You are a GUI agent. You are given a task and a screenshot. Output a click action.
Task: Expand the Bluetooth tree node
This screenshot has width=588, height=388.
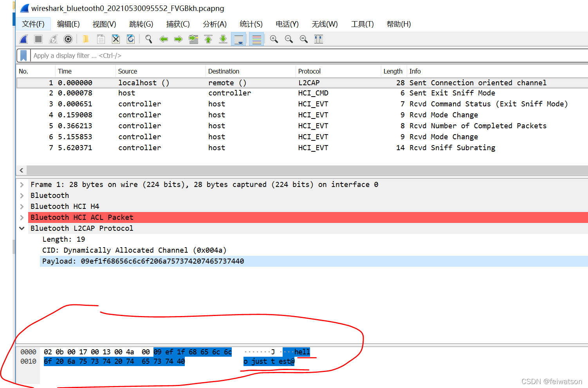(x=22, y=196)
